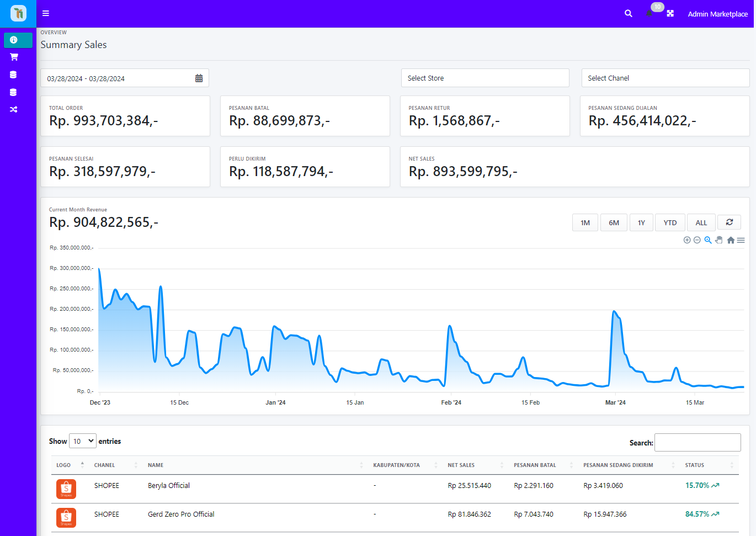Viewport: 756px width, 536px height.
Task: Open second database sidebar icon
Action: click(x=13, y=92)
